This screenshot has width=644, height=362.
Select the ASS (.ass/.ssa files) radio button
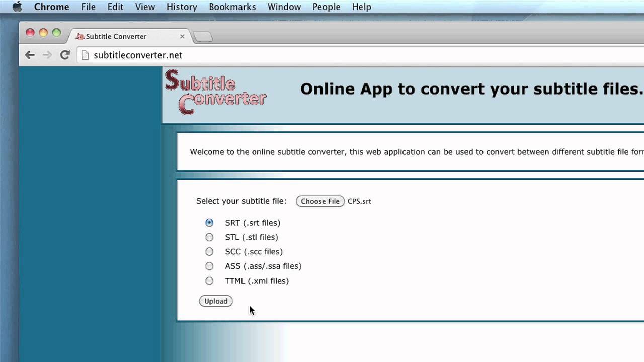pyautogui.click(x=209, y=266)
